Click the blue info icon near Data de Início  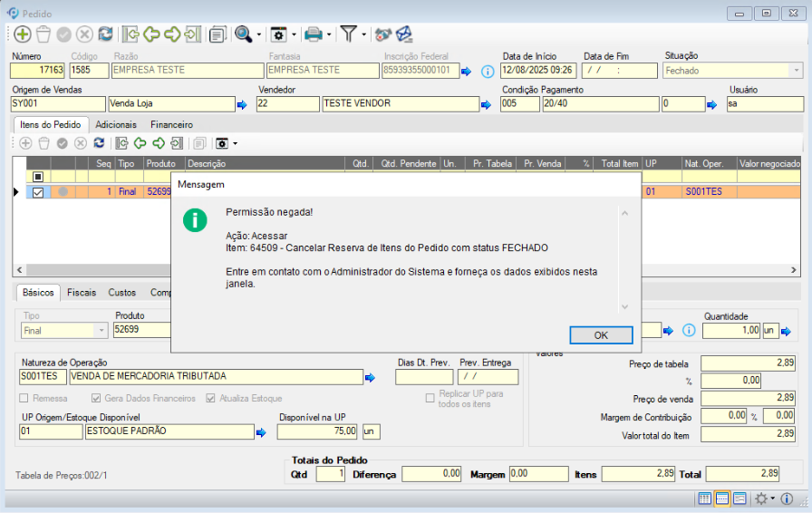tap(487, 71)
